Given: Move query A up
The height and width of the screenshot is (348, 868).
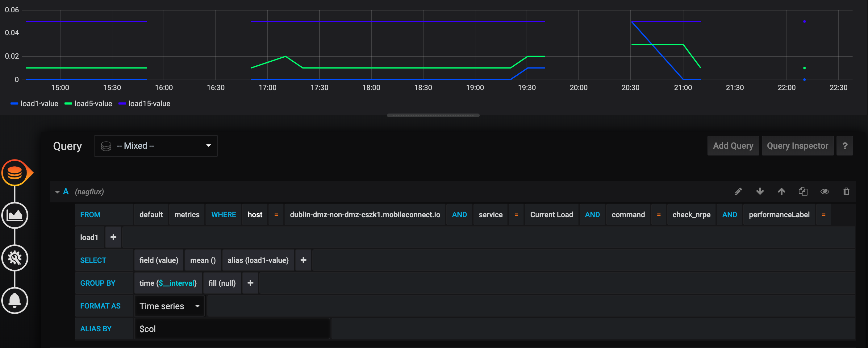Looking at the screenshot, I should pos(781,191).
